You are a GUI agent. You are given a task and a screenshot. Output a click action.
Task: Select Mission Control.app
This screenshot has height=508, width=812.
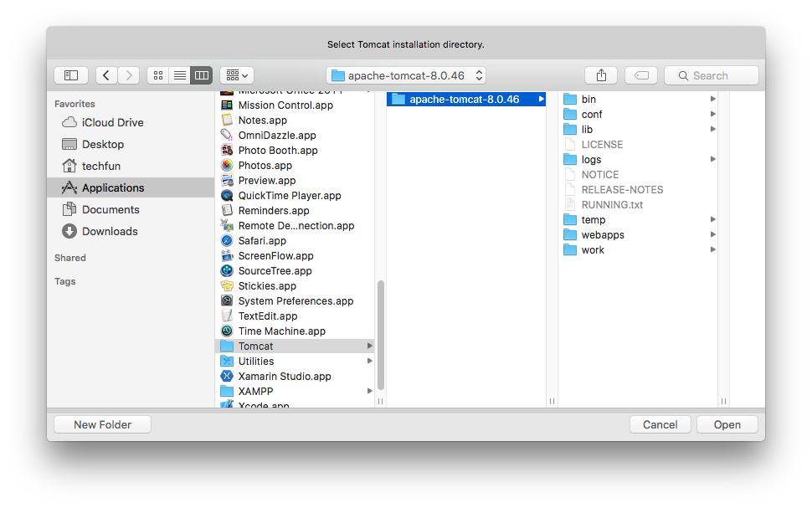click(x=296, y=105)
